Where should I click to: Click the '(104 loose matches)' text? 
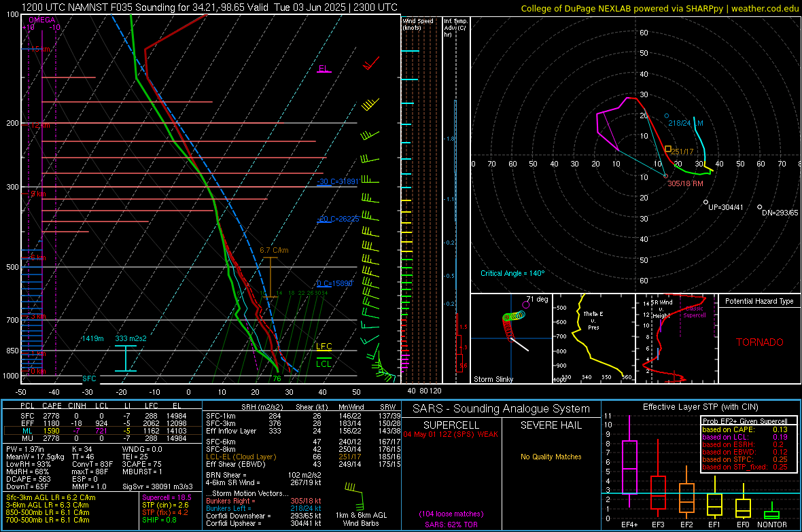click(451, 514)
